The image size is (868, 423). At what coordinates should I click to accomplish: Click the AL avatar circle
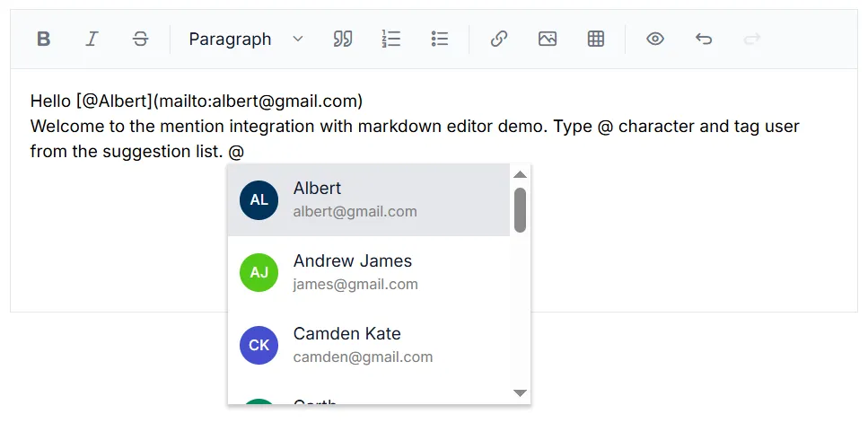click(x=259, y=200)
